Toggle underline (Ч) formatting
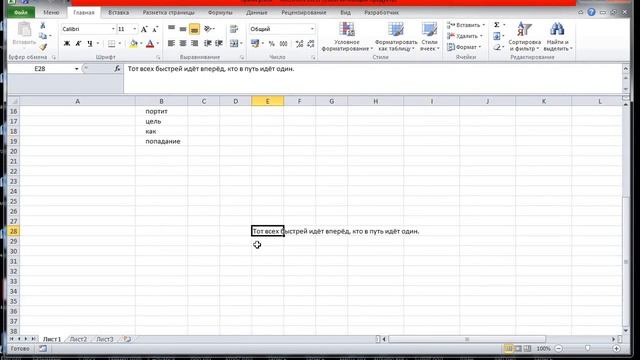The width and height of the screenshot is (640, 360). coord(90,43)
